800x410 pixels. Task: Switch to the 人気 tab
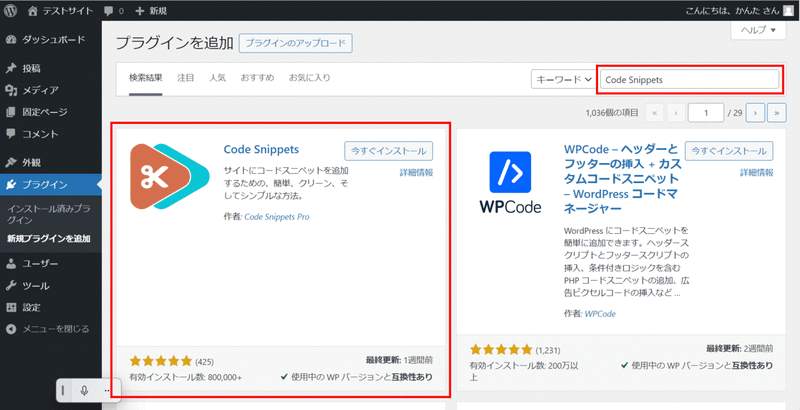click(217, 78)
